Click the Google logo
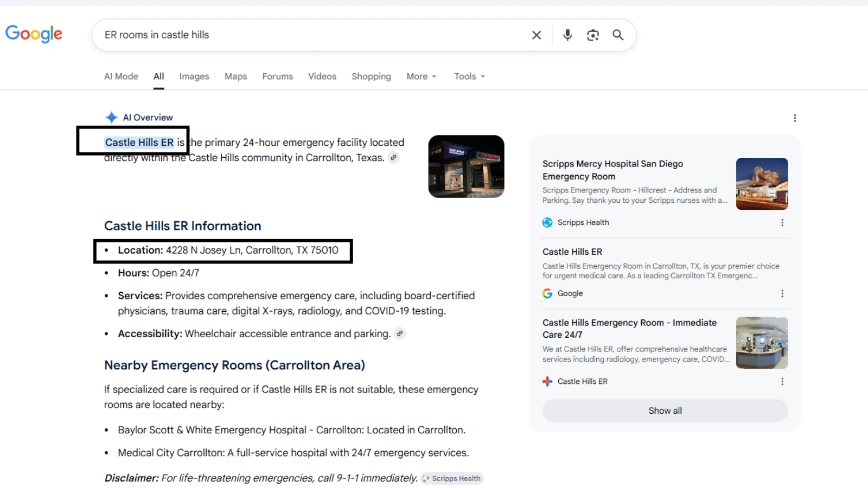This screenshot has width=868, height=488. pyautogui.click(x=34, y=34)
